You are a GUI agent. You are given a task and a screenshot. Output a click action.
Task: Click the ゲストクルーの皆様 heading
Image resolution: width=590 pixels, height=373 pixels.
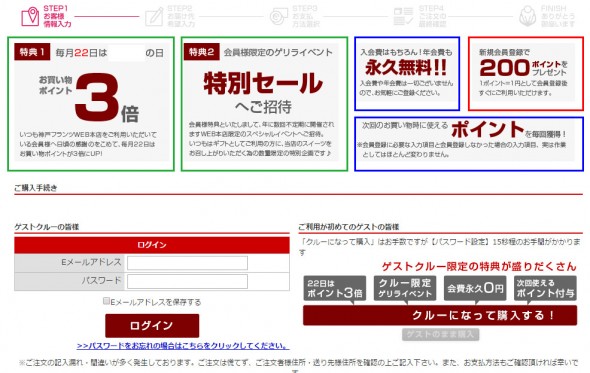tap(47, 227)
